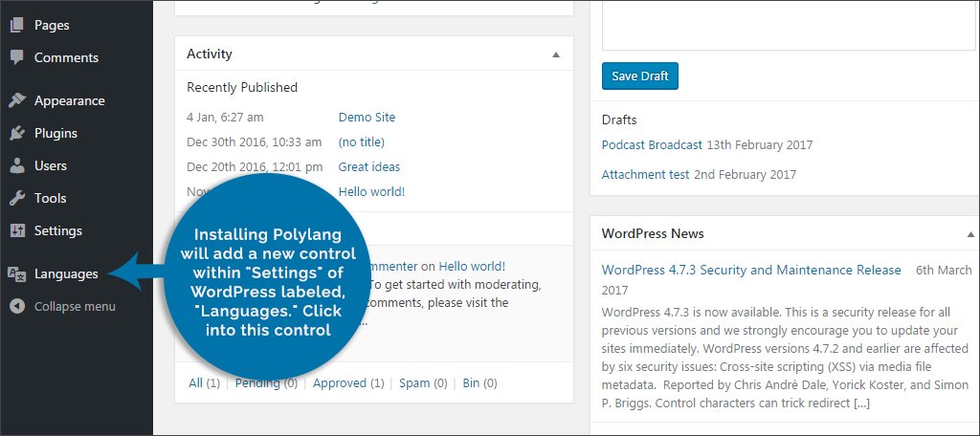Open the Great ideas post link

(368, 166)
